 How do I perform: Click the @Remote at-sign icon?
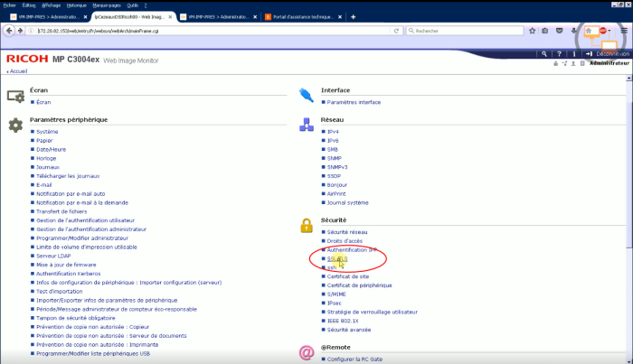(307, 351)
